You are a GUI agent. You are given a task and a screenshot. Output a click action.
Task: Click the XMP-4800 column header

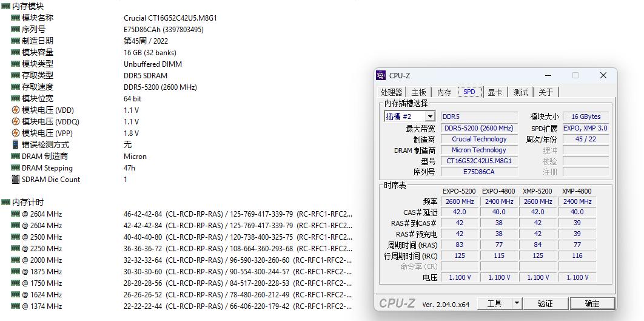577,191
